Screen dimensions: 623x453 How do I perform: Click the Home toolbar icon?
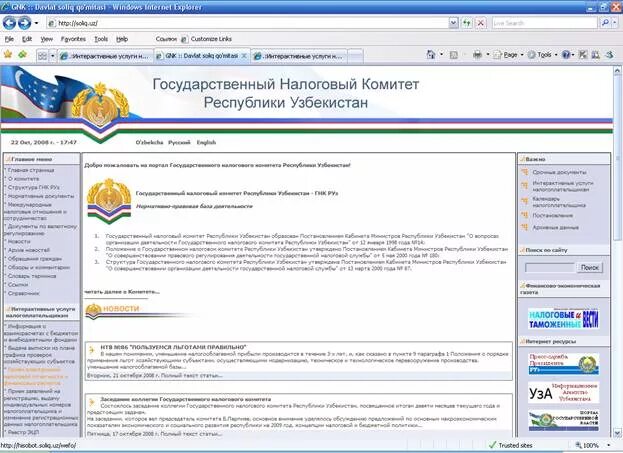431,54
